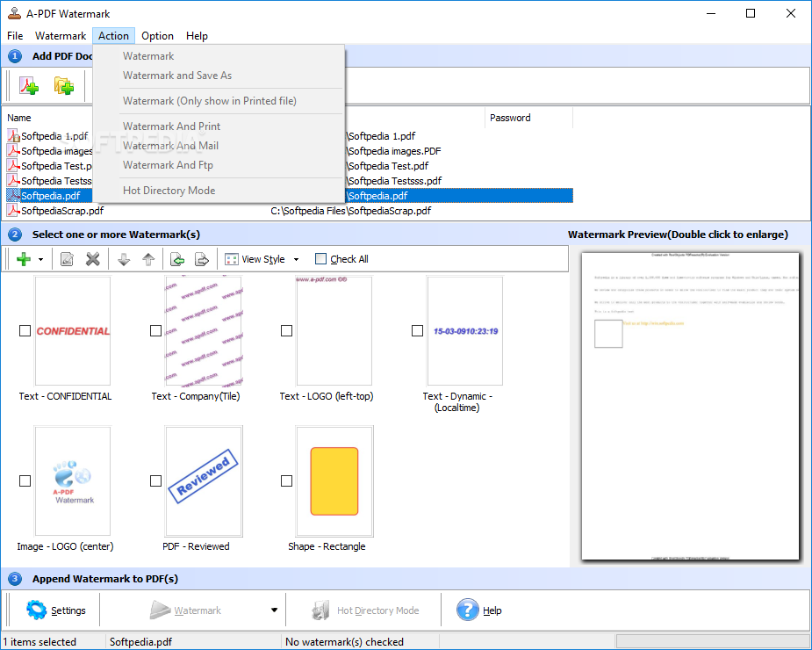Close the open Action menu
This screenshot has height=650, width=812.
pyautogui.click(x=113, y=36)
